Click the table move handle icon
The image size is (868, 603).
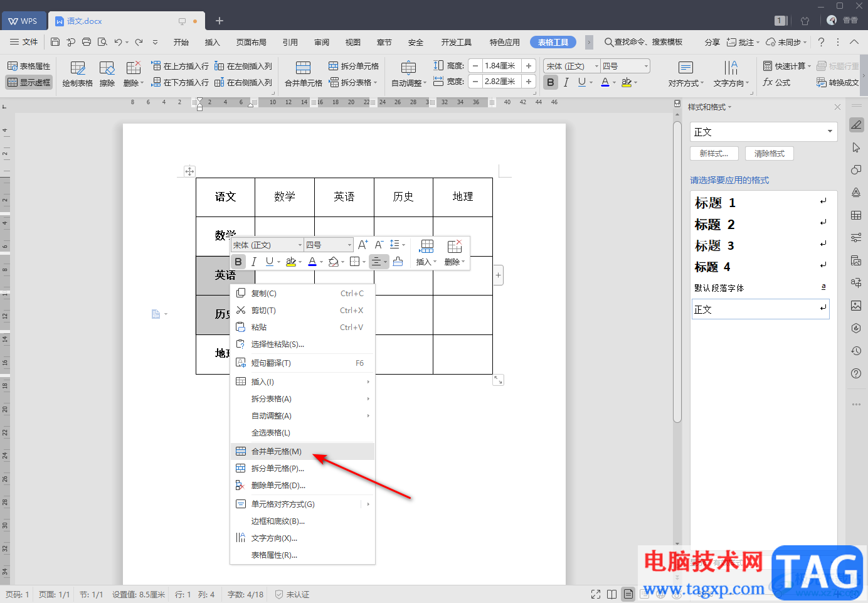189,171
